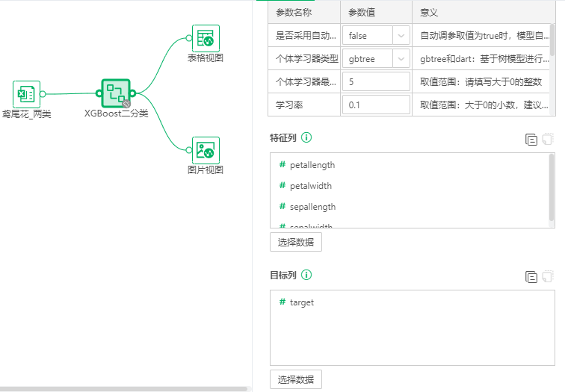Select the XGBoost二分类 node icon
This screenshot has height=392, width=565.
tap(116, 93)
